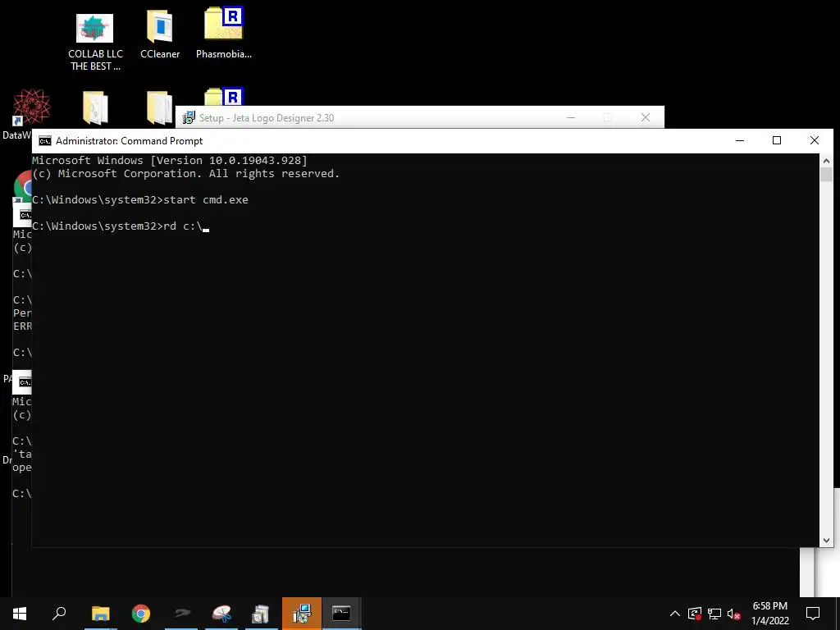This screenshot has height=630, width=840.
Task: Click scroll down arrow in Command Prompt
Action: coord(826,541)
